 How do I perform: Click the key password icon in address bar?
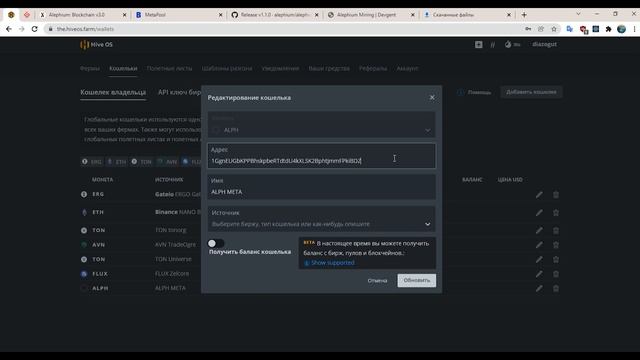click(x=528, y=29)
